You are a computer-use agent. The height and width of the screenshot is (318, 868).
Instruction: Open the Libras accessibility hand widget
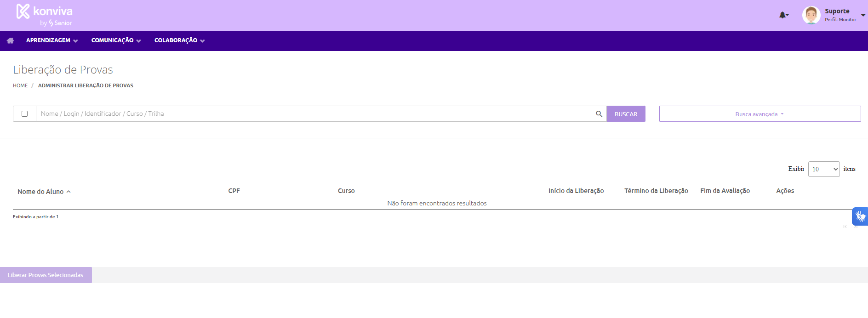click(x=860, y=216)
